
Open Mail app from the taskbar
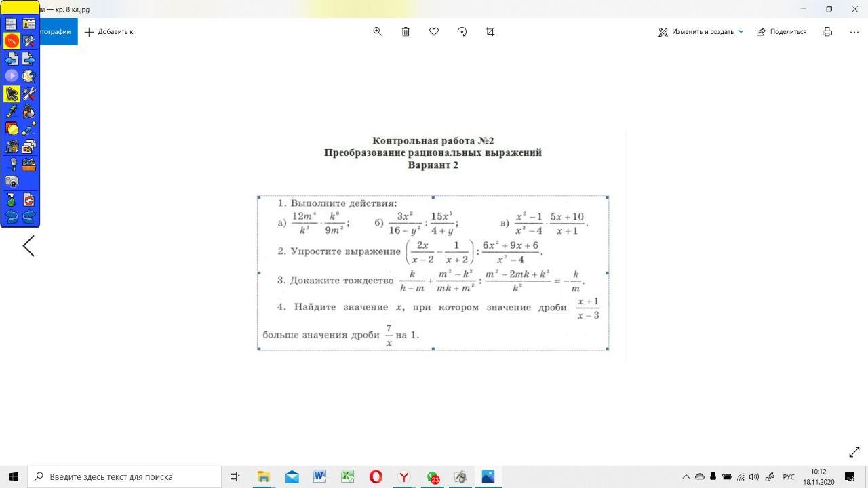coord(292,476)
